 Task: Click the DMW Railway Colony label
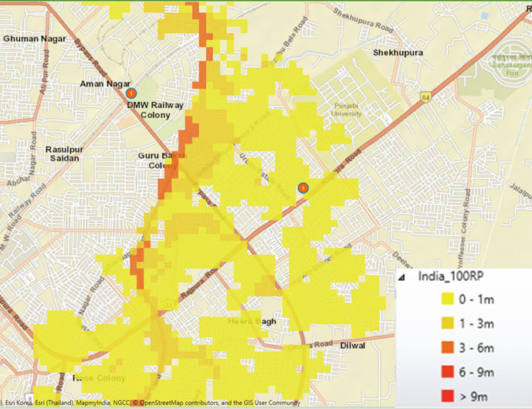tap(155, 110)
